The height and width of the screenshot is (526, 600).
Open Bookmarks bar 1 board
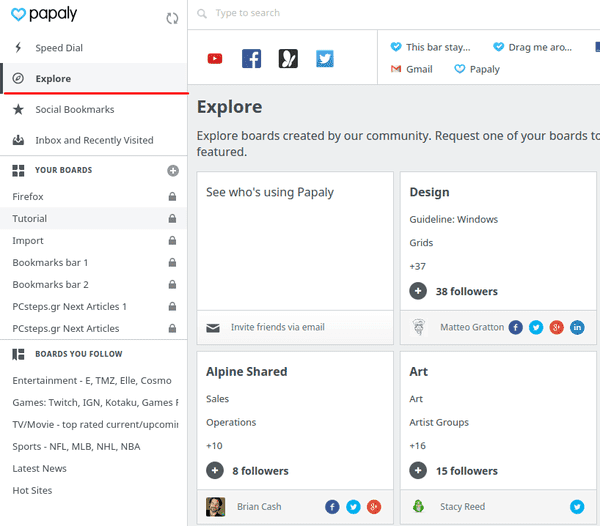coord(50,262)
